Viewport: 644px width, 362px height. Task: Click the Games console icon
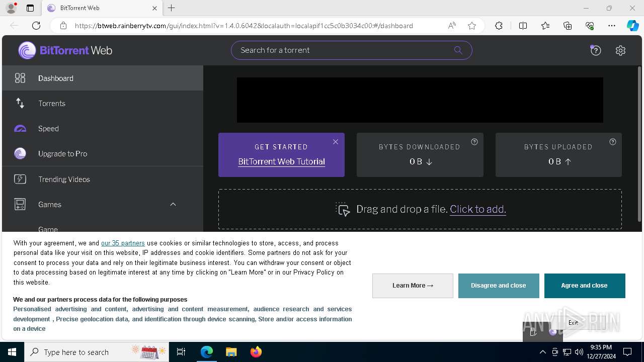[20, 204]
